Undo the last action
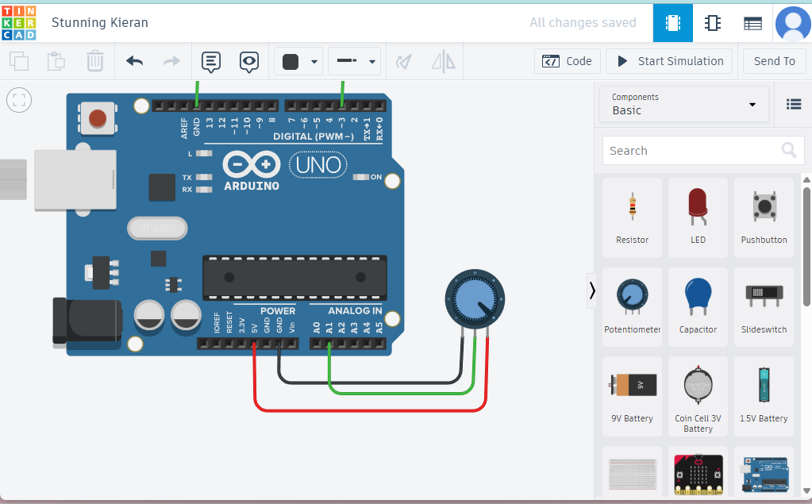Image resolution: width=812 pixels, height=504 pixels. pos(135,61)
